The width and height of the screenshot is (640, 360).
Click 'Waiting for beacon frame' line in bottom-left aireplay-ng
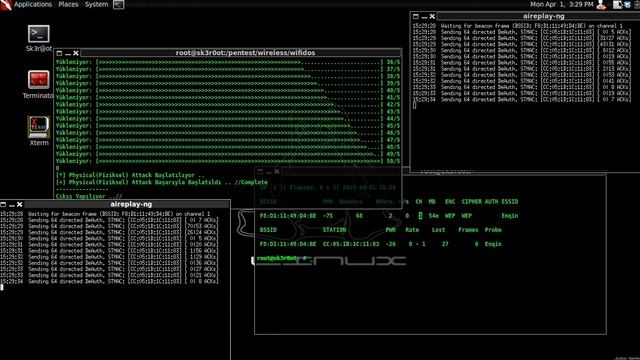click(x=105, y=214)
